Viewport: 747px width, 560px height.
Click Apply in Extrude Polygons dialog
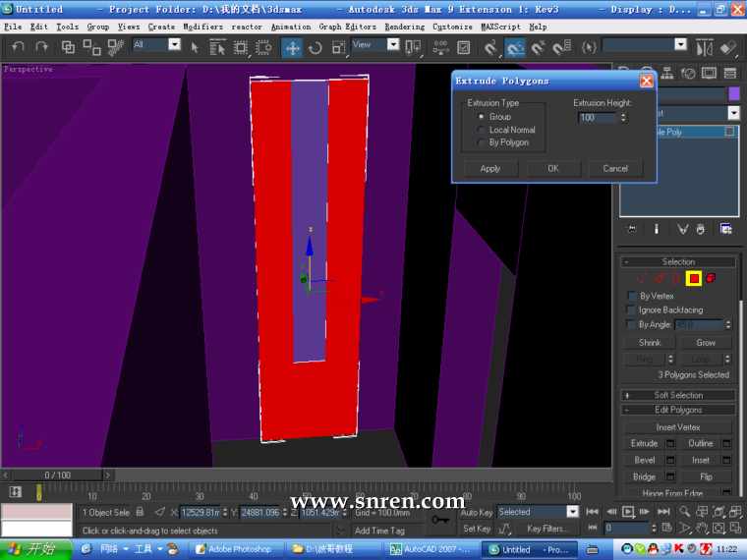coord(490,168)
